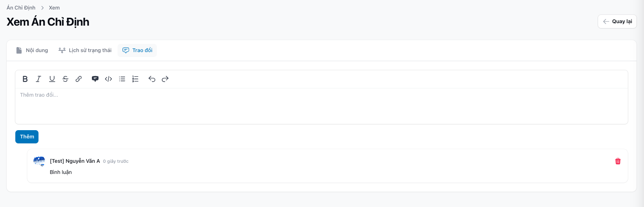Delete the comment by Nguyễn Văn A

tap(618, 161)
